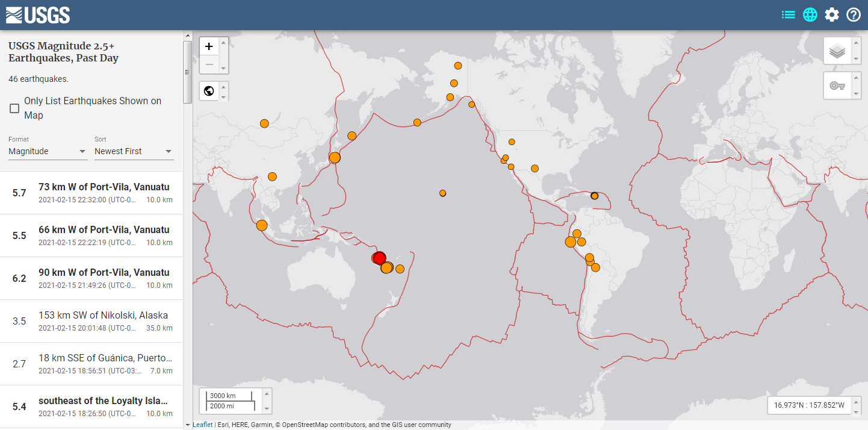Enable Only List Earthquakes Shown on Map

pos(14,108)
